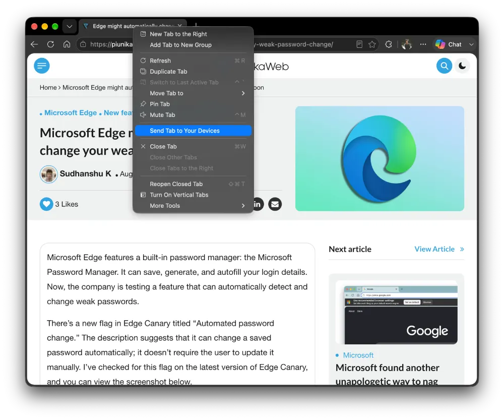
Task: Select Refresh in the context menu
Action: (x=193, y=61)
